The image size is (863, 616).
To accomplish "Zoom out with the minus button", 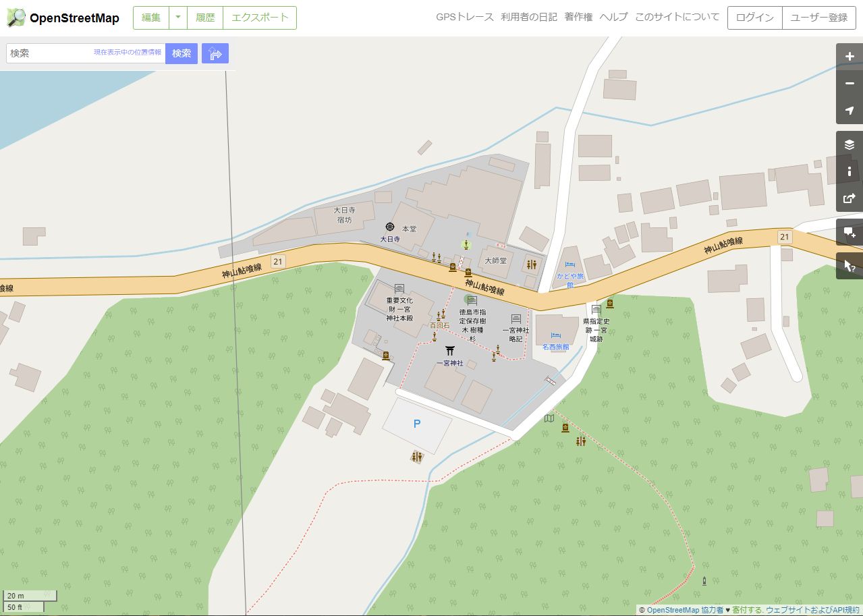I will (x=850, y=84).
